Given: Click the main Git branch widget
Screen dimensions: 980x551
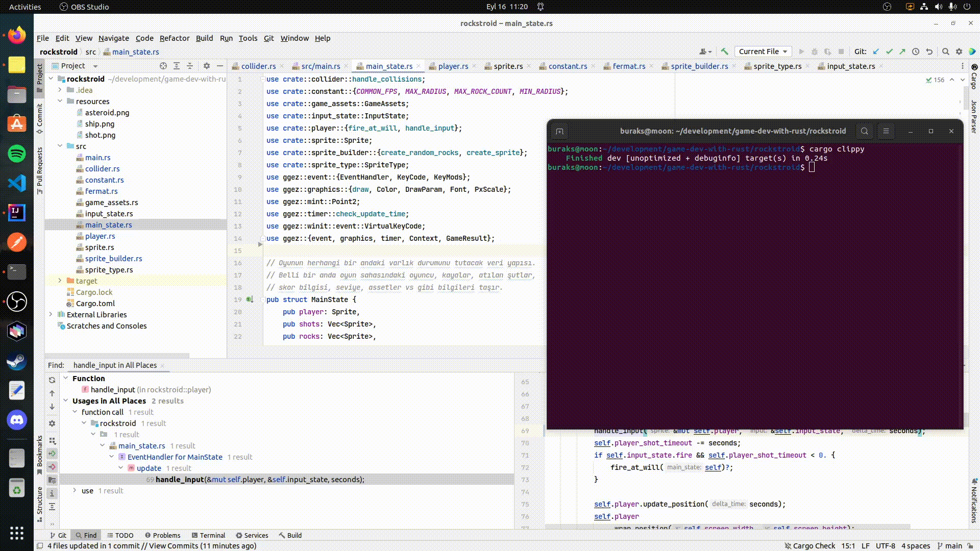Looking at the screenshot, I should coord(949,545).
